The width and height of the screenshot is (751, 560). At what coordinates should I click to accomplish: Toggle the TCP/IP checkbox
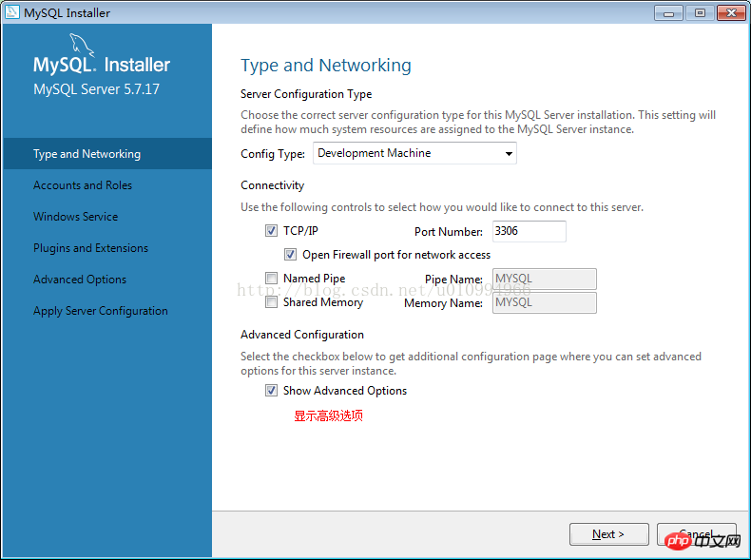(x=271, y=231)
